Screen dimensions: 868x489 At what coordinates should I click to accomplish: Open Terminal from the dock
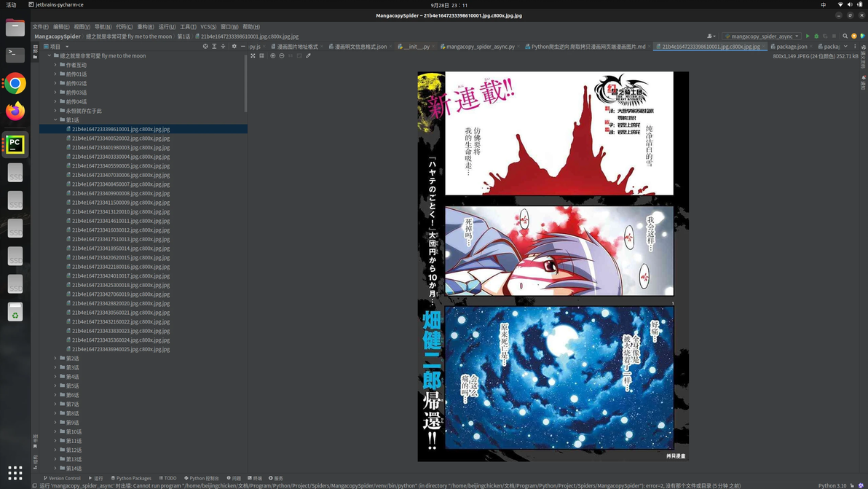click(x=15, y=54)
